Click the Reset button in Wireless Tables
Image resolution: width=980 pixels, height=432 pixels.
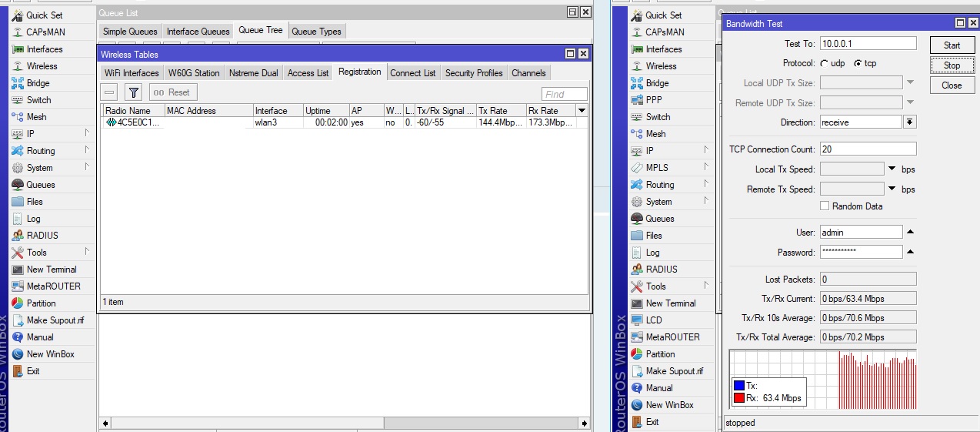tap(173, 92)
